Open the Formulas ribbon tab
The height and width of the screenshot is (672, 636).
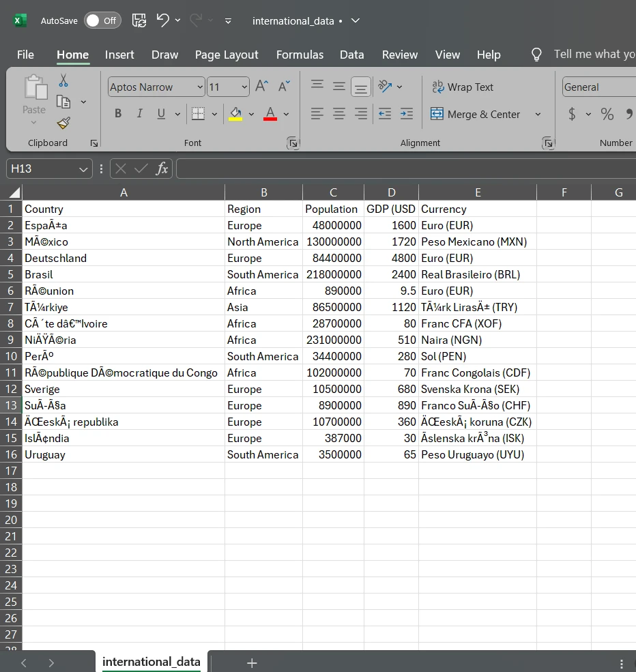tap(300, 55)
